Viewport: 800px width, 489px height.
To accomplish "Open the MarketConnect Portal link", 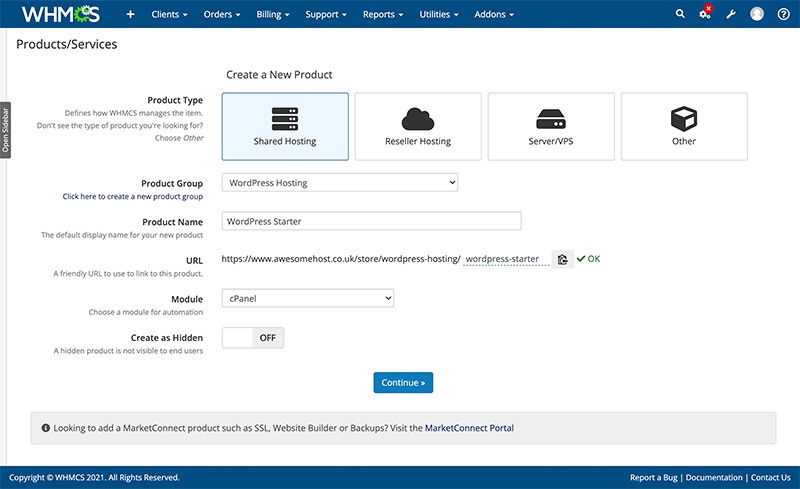I will click(469, 428).
